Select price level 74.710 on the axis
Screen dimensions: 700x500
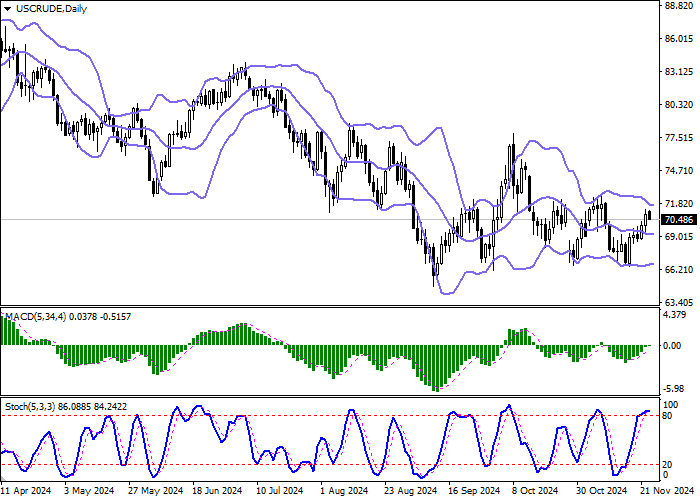tap(679, 171)
